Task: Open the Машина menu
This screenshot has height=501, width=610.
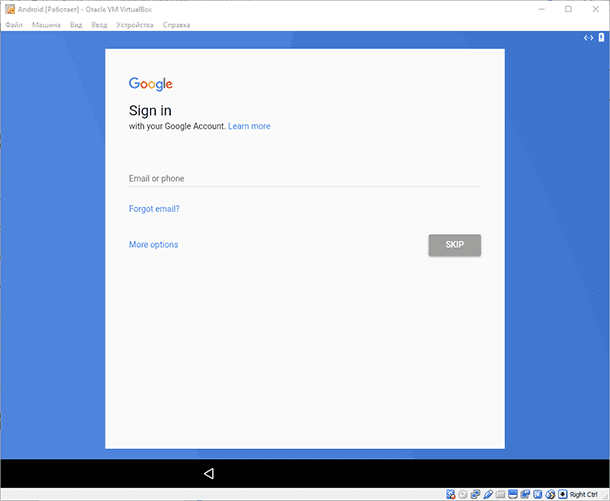Action: [46, 25]
